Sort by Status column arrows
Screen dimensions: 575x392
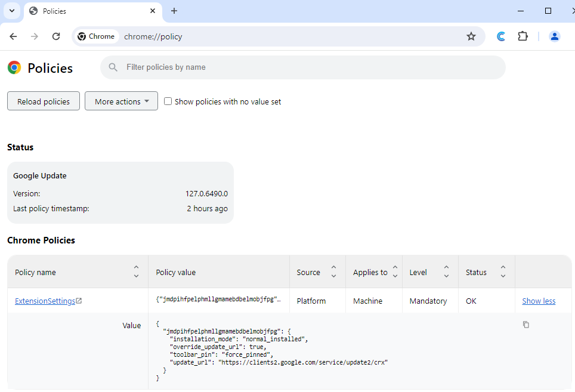click(503, 271)
